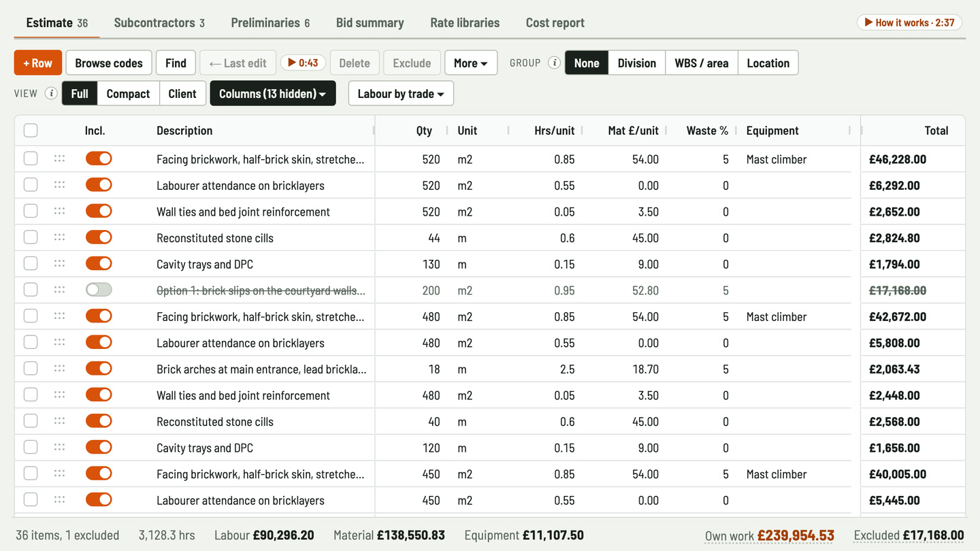Group rows by WBS / area
The width and height of the screenshot is (980, 551).
(702, 63)
